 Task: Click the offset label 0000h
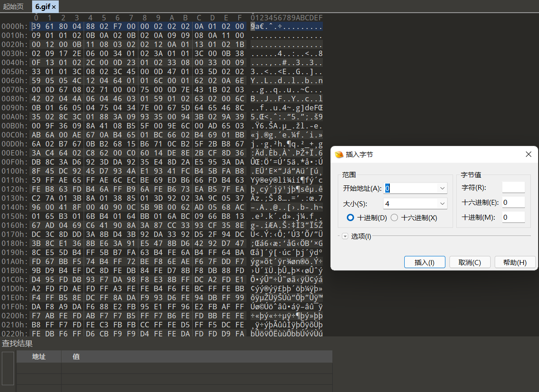[x=13, y=26]
